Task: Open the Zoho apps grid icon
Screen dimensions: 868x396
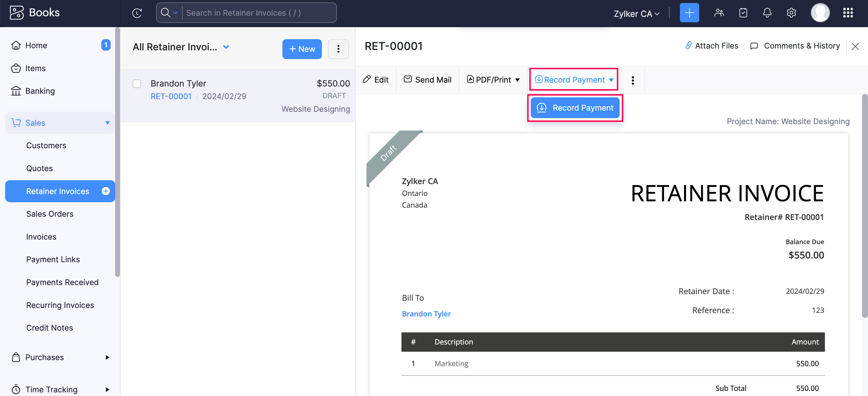Action: click(848, 13)
